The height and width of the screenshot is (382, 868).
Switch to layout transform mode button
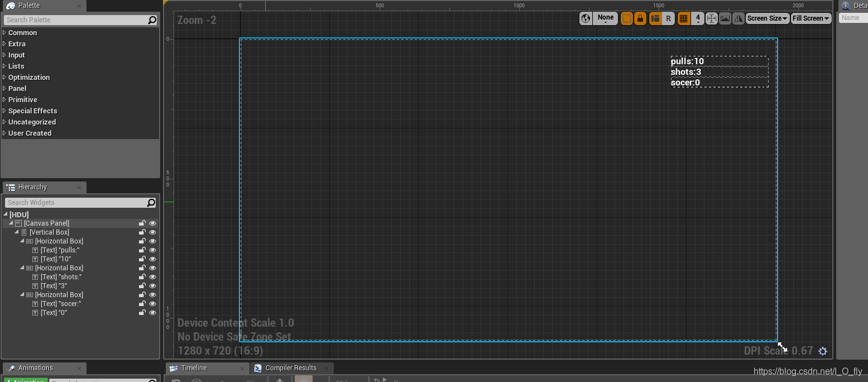coord(655,18)
